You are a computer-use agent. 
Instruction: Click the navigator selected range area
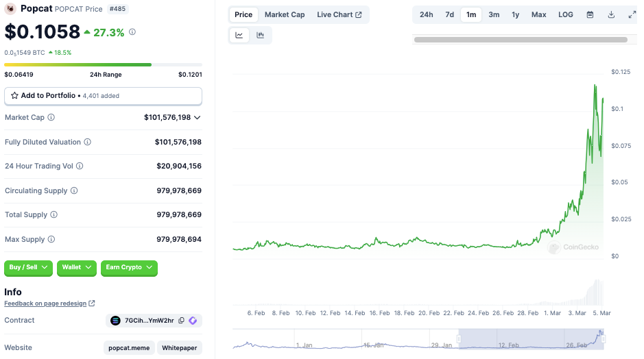coord(531,339)
